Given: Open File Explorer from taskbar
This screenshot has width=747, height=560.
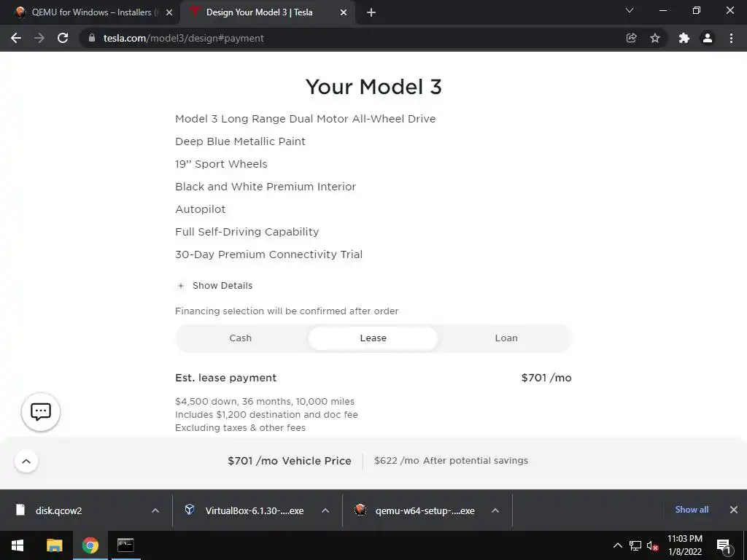Looking at the screenshot, I should pyautogui.click(x=54, y=545).
